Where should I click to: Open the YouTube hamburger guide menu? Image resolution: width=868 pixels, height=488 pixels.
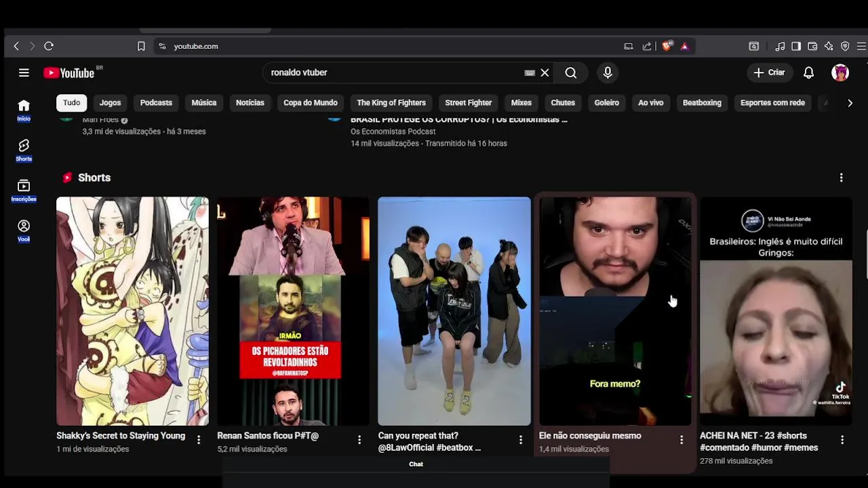click(24, 73)
